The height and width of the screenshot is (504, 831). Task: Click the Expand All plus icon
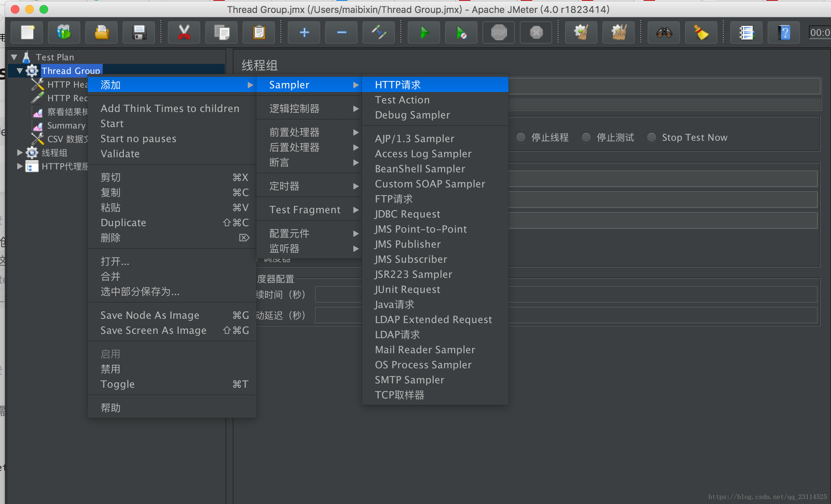[304, 33]
